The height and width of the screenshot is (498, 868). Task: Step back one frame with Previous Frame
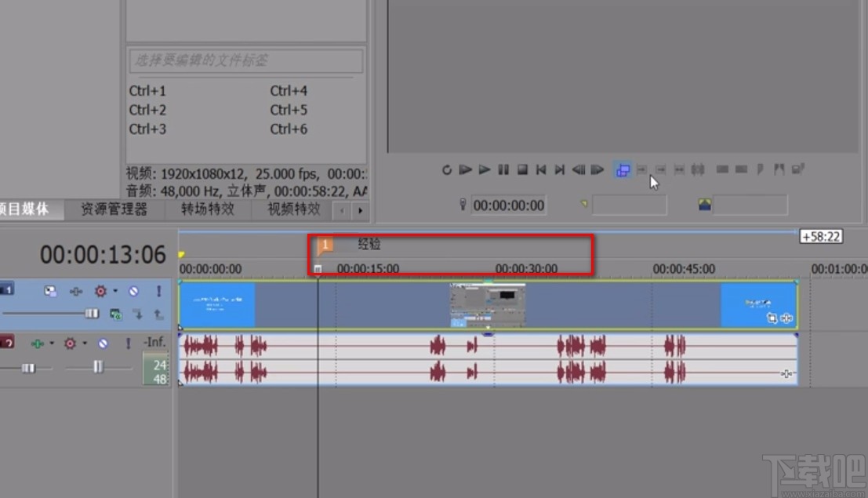[x=579, y=169]
